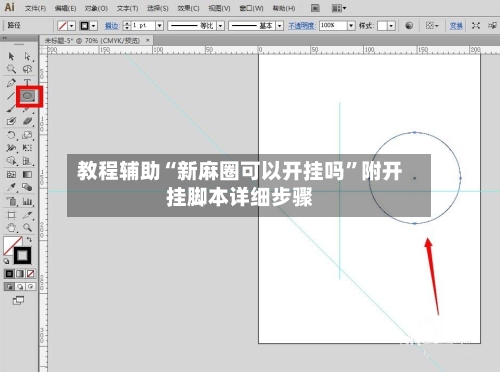
Task: Switch paint mode to Color
Action: tap(9, 274)
